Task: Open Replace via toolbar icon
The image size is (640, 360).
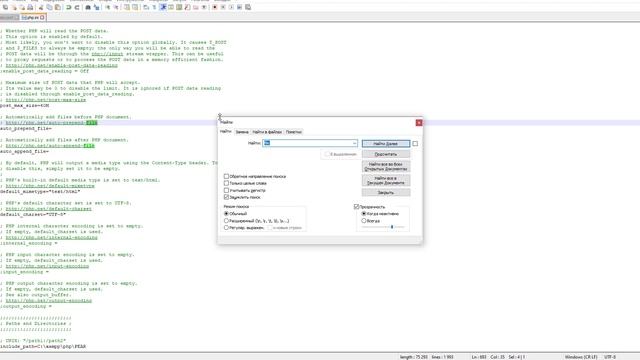Action: (96, 7)
